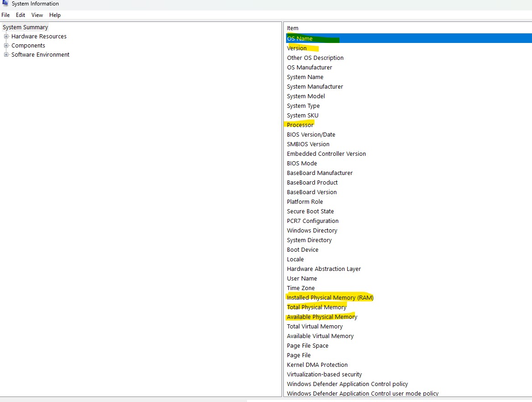This screenshot has width=532, height=402.
Task: Open the File menu
Action: 5,15
